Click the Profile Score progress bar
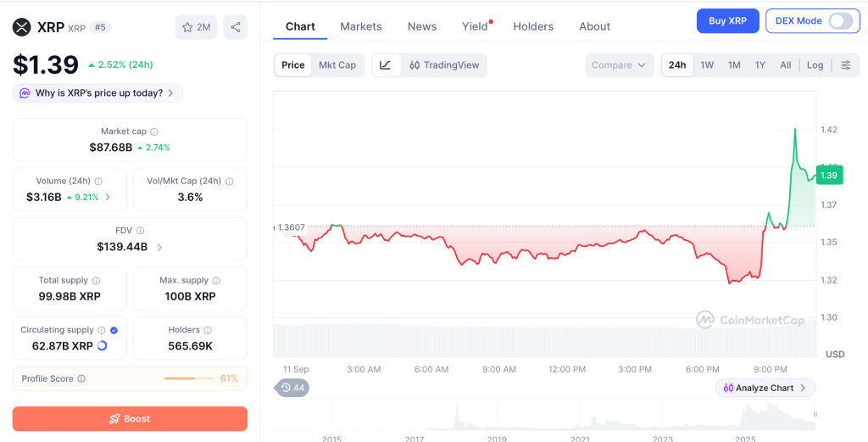This screenshot has height=442, width=868. click(189, 378)
